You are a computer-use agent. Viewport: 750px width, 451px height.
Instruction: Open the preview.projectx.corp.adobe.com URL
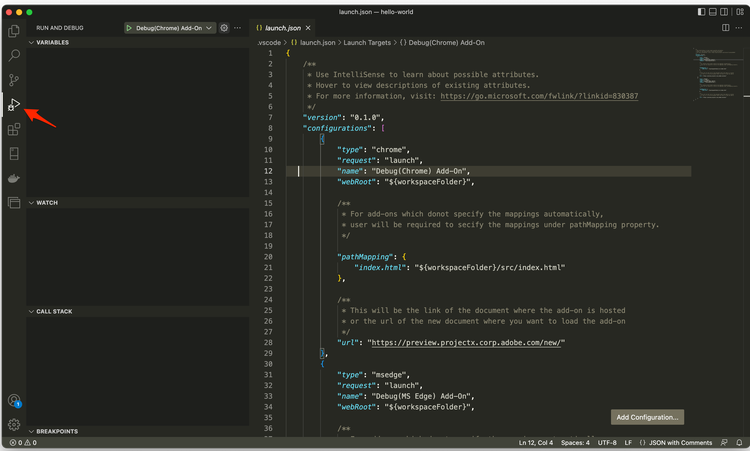coord(466,342)
